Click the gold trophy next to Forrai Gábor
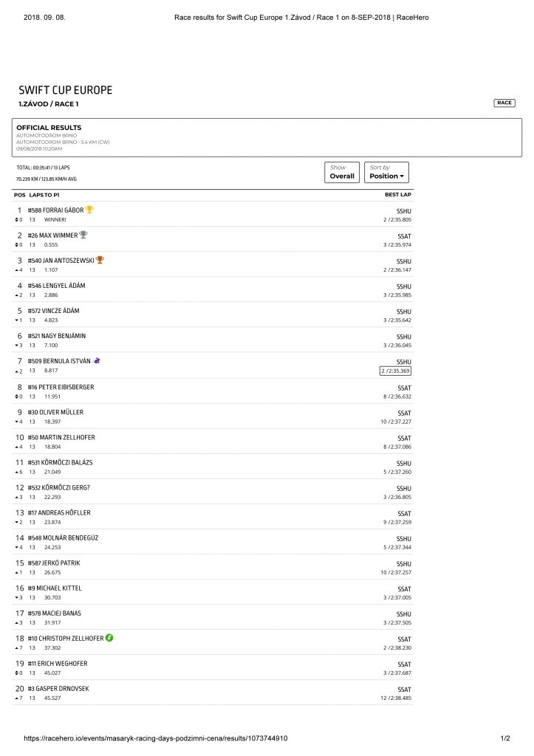 pos(89,210)
